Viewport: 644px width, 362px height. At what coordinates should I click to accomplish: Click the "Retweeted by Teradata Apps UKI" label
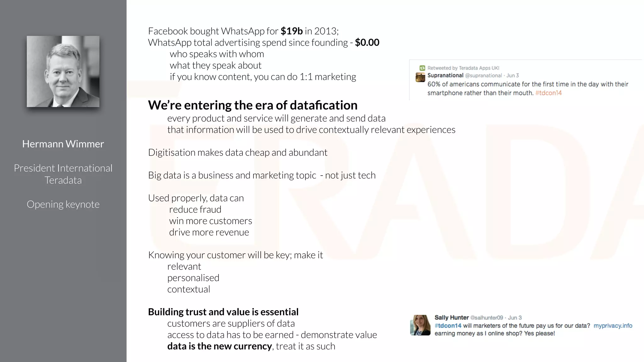pos(463,68)
